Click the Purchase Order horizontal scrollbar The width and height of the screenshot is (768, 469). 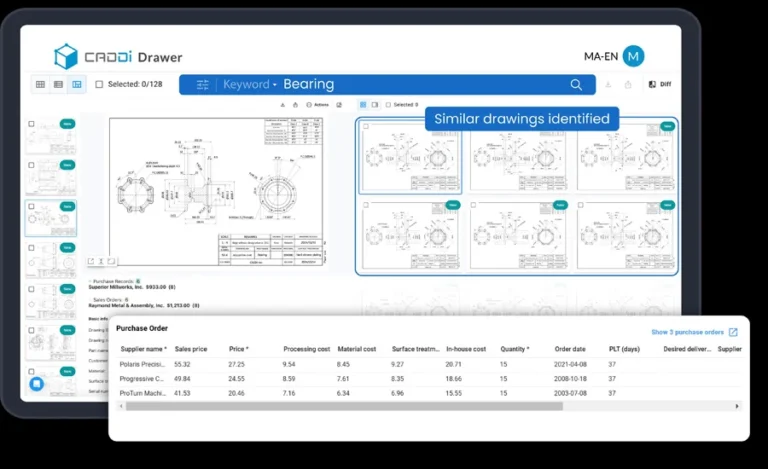(x=344, y=406)
